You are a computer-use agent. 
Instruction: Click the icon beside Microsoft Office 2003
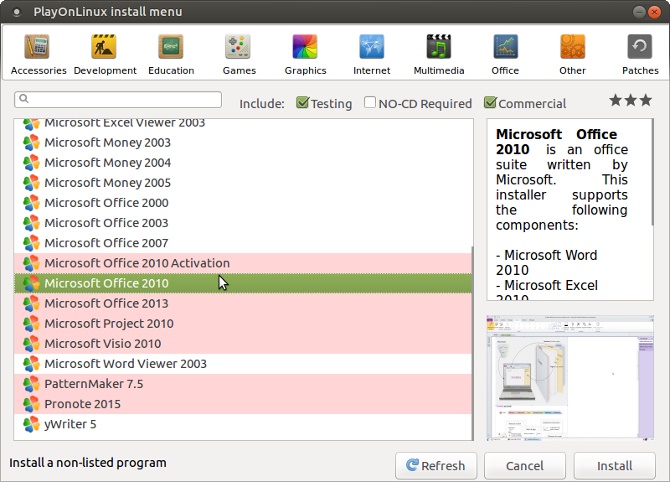click(x=31, y=223)
